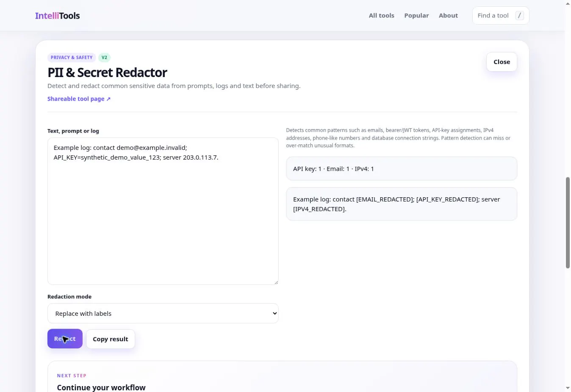
Task: Click the PII & Secret Redactor heading
Action: click(107, 72)
